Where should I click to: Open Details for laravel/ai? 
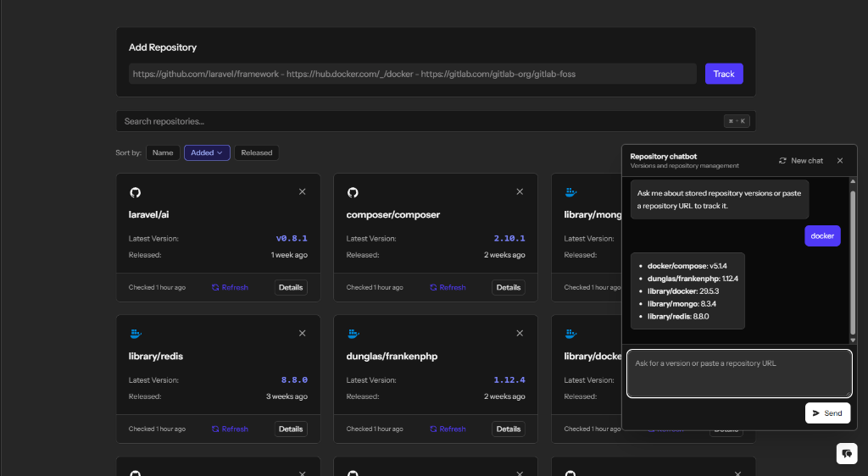click(x=291, y=287)
